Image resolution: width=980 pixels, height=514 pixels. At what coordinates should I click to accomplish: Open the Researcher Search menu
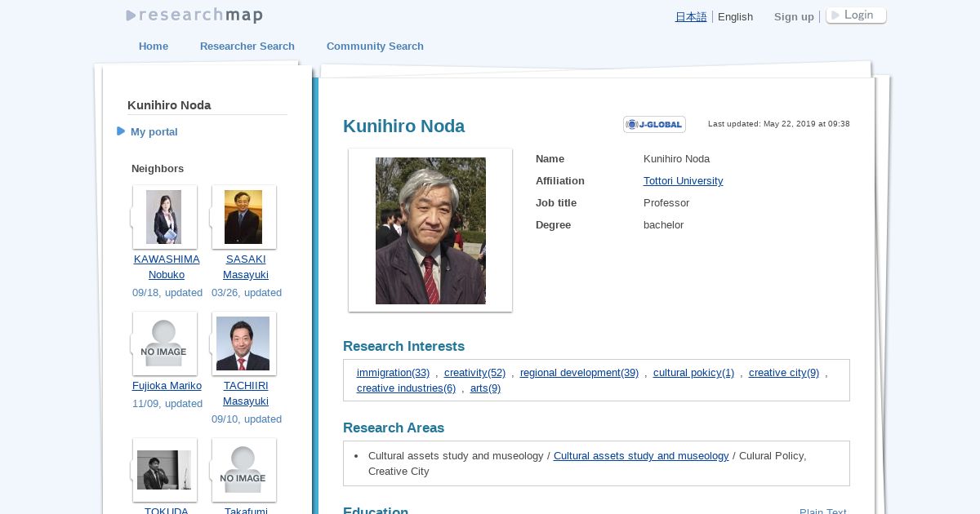tap(247, 46)
